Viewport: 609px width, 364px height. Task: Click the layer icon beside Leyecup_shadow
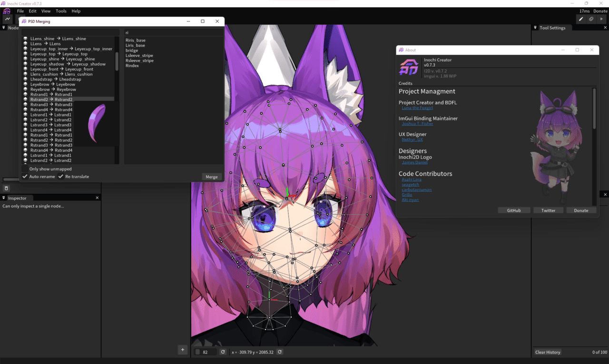click(x=26, y=64)
